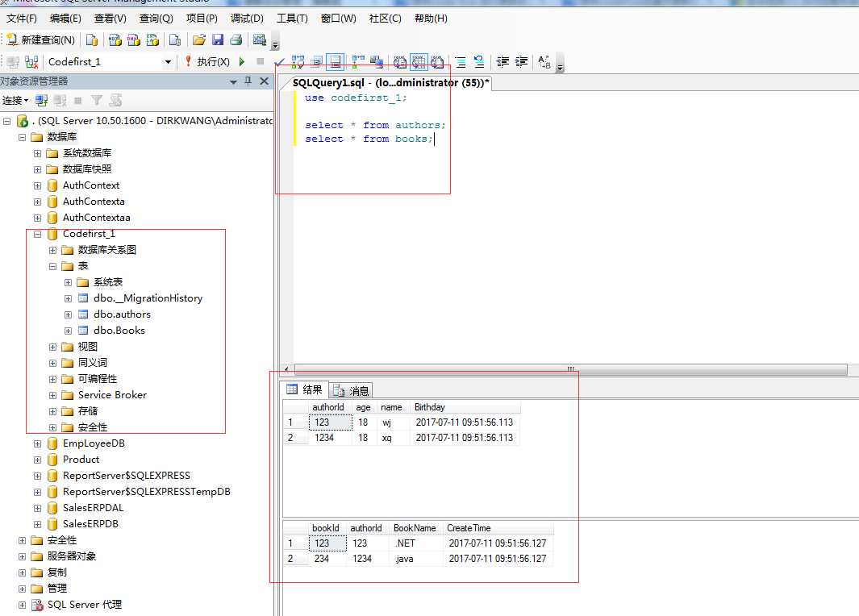Click the New Query (新建查询) button
This screenshot has height=616, width=859.
point(40,40)
